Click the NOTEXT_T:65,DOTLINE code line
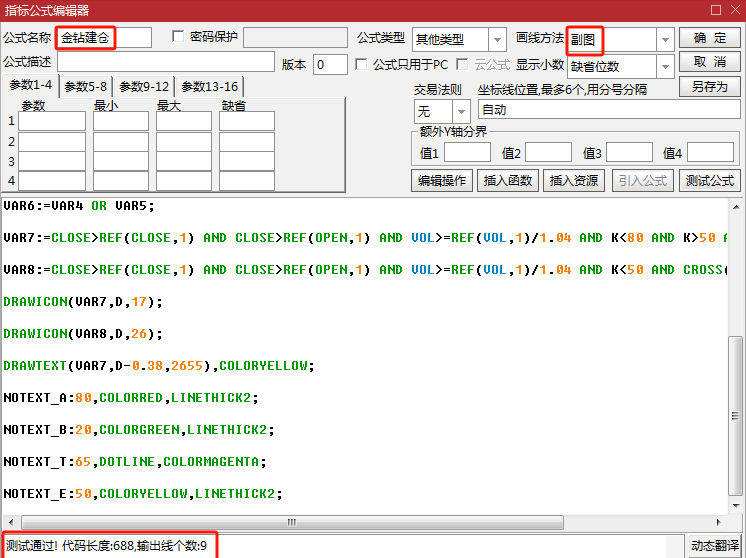This screenshot has height=558, width=746. tap(135, 461)
